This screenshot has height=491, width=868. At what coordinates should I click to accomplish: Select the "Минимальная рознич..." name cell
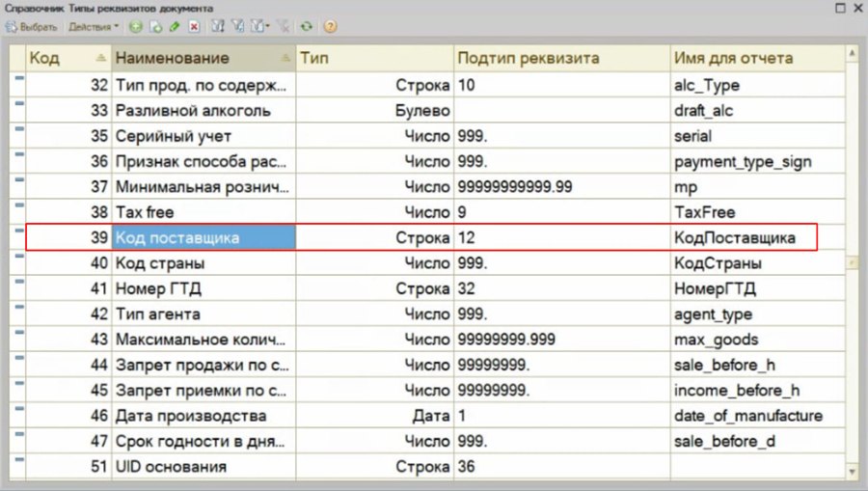coord(203,187)
